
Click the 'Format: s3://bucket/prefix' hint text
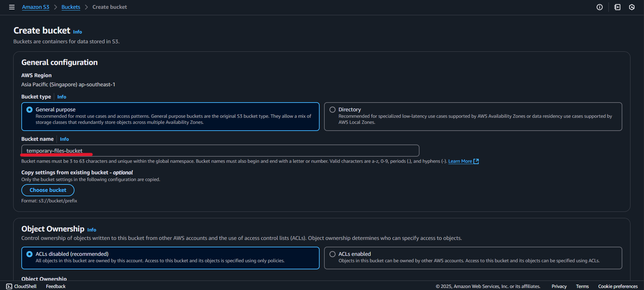point(49,201)
